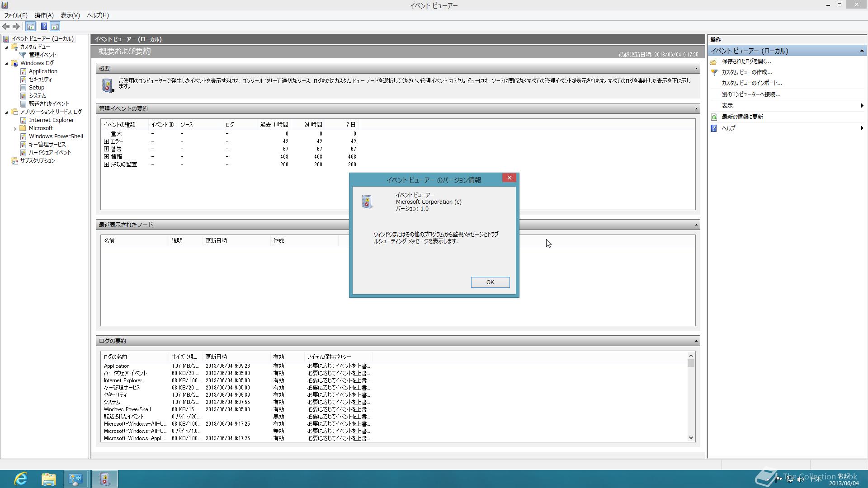Viewport: 868px width, 488px height.
Task: Open Server Manager from the taskbar
Action: [x=75, y=479]
